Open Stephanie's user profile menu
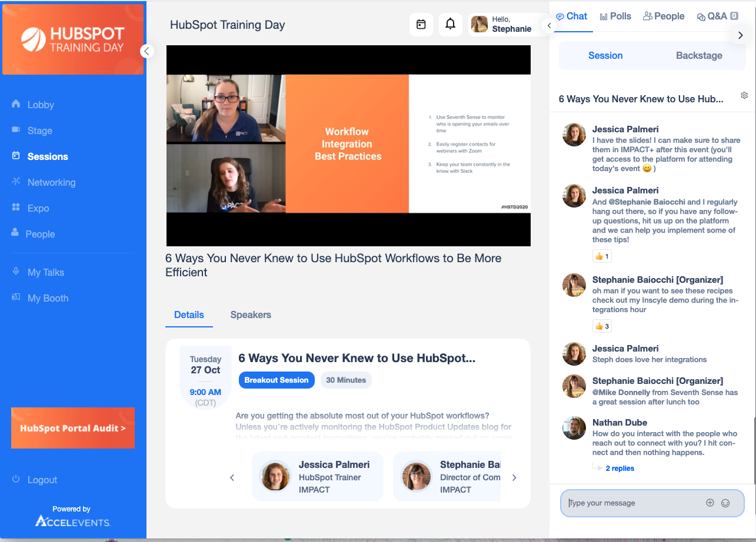Screen dimensions: 756x542 (x=504, y=25)
